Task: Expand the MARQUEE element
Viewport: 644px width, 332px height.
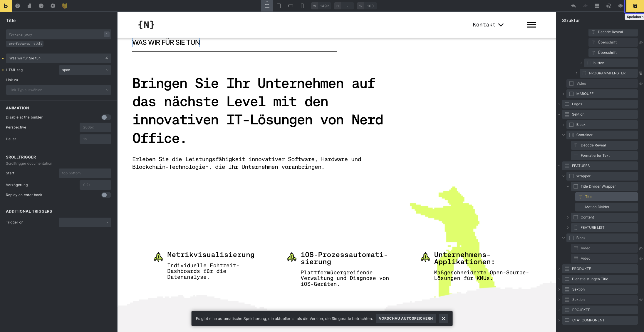Action: (563, 94)
